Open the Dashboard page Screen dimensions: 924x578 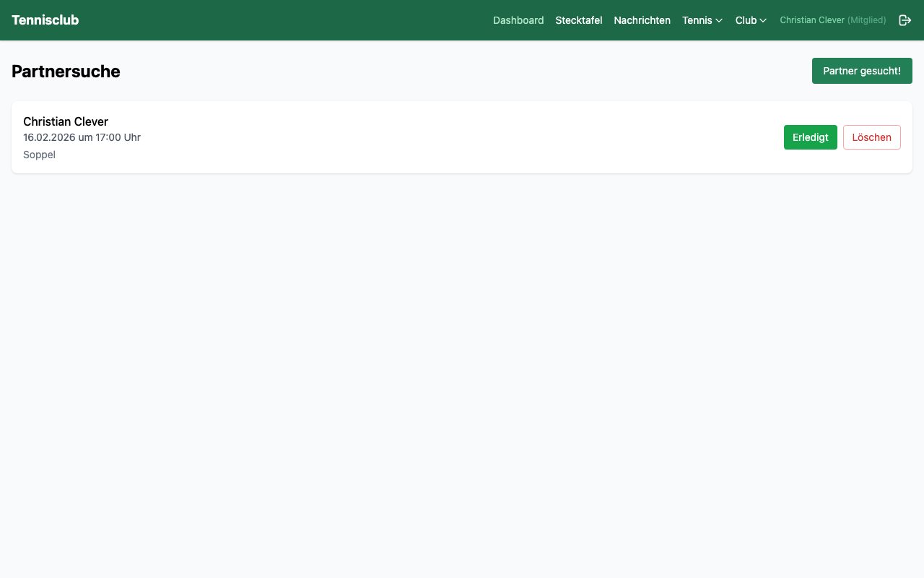coord(518,20)
